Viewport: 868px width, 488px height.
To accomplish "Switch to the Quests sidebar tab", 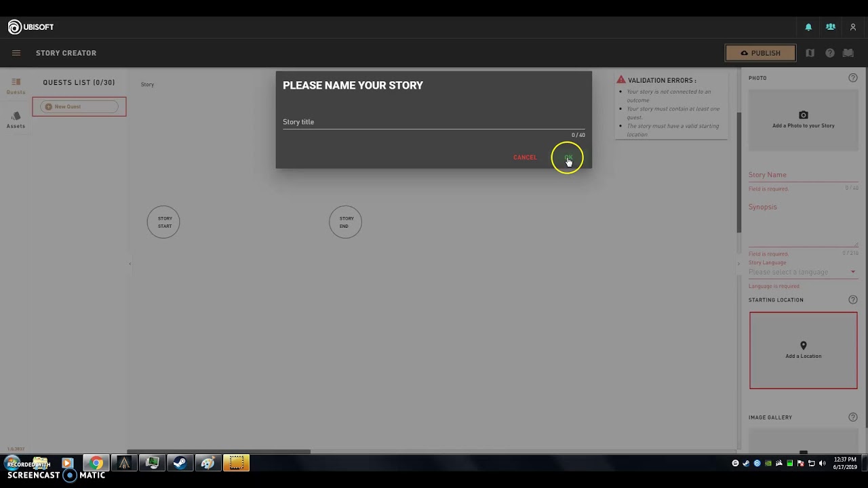I will 16,86.
